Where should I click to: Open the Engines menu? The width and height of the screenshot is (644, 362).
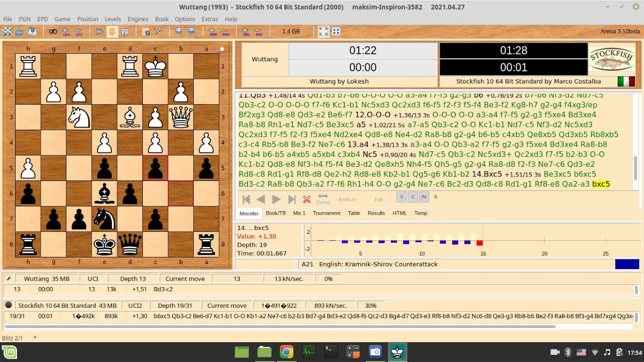tap(138, 19)
